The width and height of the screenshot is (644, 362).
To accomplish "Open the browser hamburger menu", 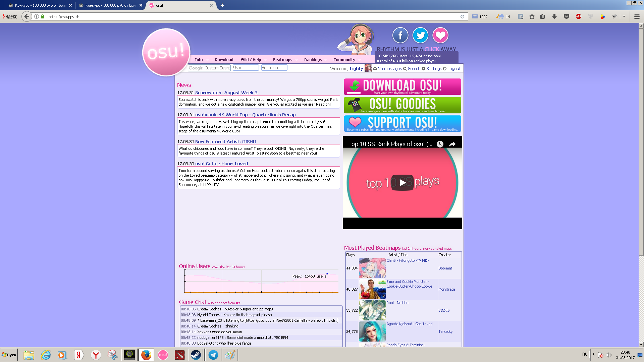I will click(x=637, y=16).
